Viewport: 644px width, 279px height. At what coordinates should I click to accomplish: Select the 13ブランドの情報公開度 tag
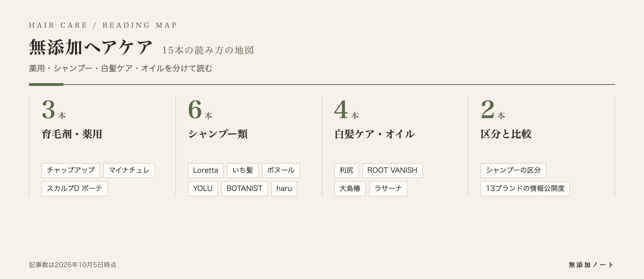(x=525, y=189)
